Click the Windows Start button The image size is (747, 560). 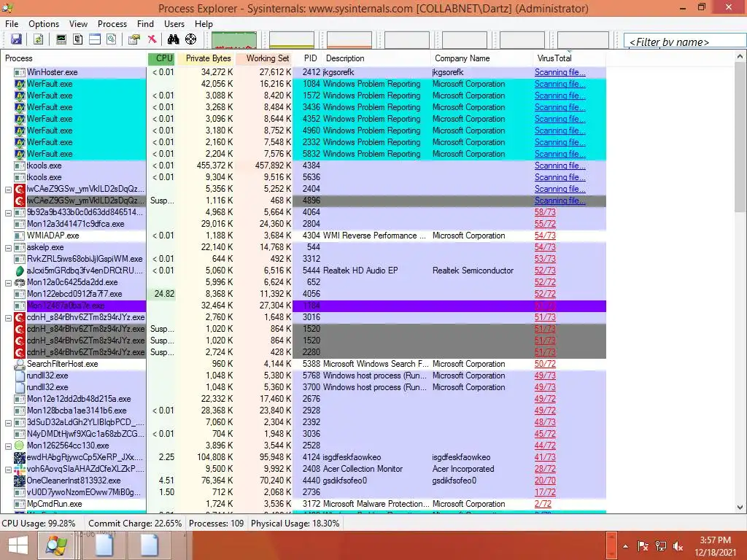point(18,545)
